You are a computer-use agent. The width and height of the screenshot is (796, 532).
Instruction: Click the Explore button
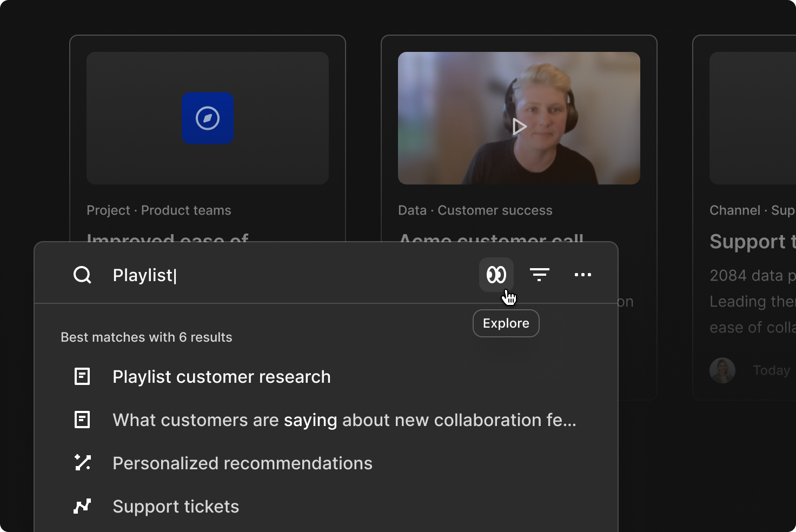tap(506, 323)
